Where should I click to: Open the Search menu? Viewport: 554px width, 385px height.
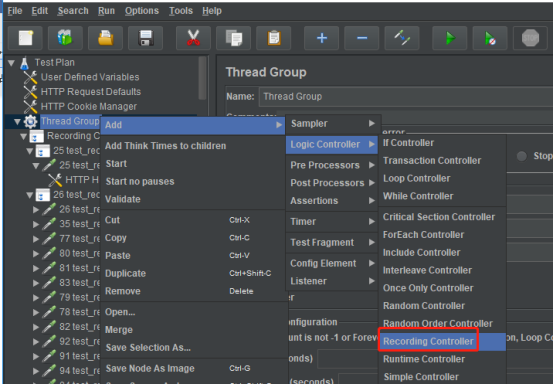pos(73,11)
